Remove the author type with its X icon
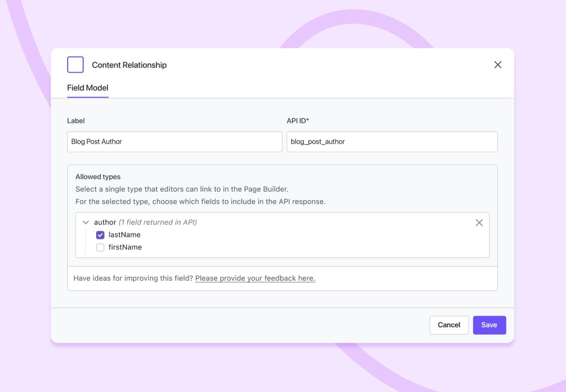The image size is (566, 392). coord(479,223)
